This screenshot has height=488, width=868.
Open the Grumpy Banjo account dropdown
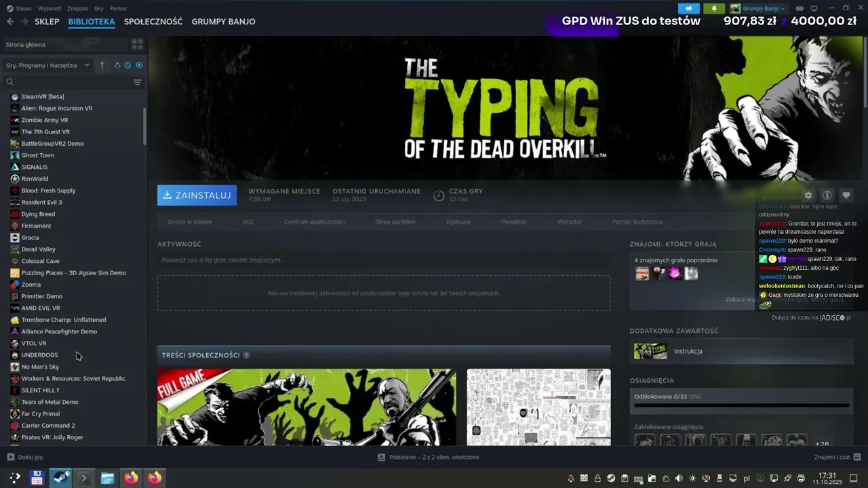click(x=757, y=8)
